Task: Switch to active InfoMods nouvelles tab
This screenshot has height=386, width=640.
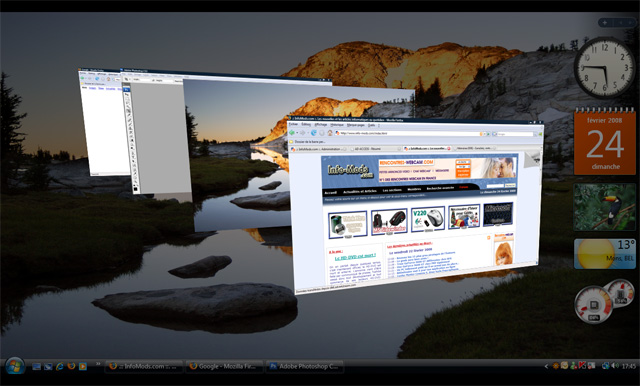Action: tap(427, 149)
